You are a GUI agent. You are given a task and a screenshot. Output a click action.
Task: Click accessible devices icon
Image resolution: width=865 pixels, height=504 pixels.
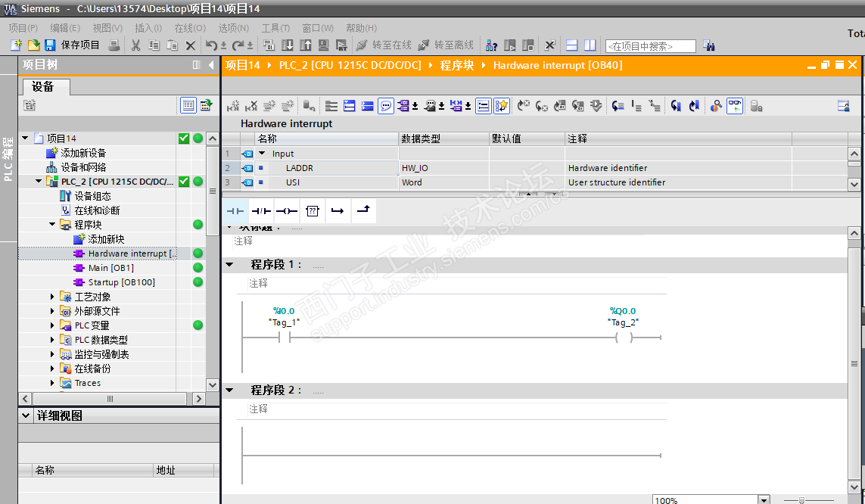click(x=491, y=45)
